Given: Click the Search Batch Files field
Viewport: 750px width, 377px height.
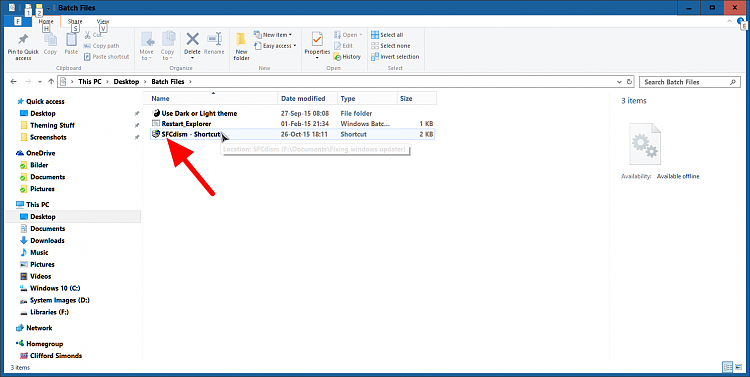Looking at the screenshot, I should (690, 82).
